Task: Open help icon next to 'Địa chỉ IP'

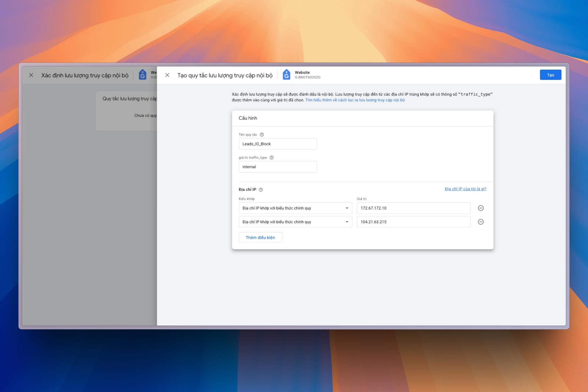Action: pos(261,190)
